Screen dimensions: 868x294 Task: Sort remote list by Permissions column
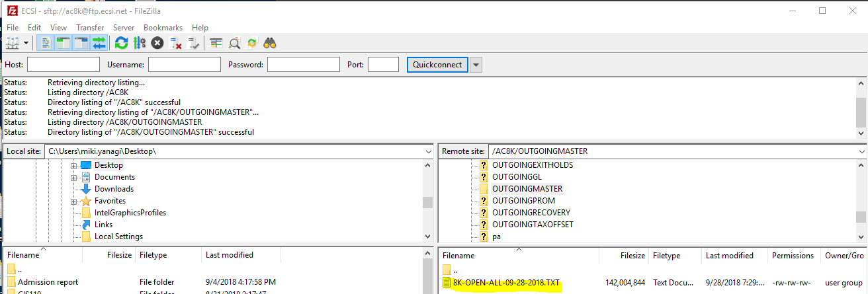[x=793, y=256]
